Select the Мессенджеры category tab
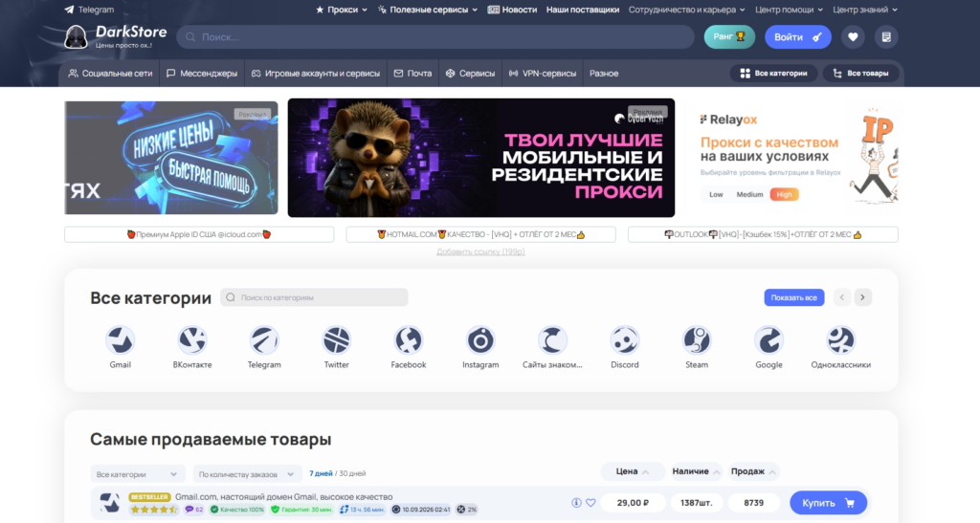This screenshot has width=980, height=523. 202,73
